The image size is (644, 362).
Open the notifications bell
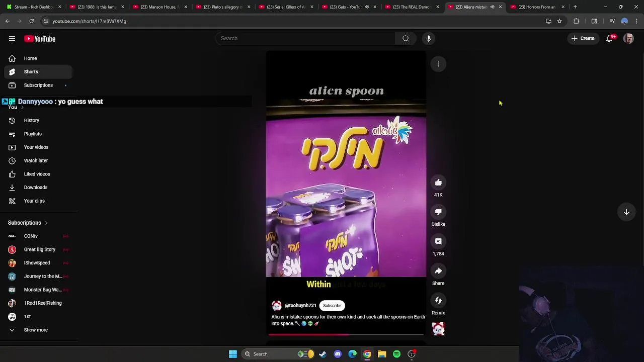point(609,38)
